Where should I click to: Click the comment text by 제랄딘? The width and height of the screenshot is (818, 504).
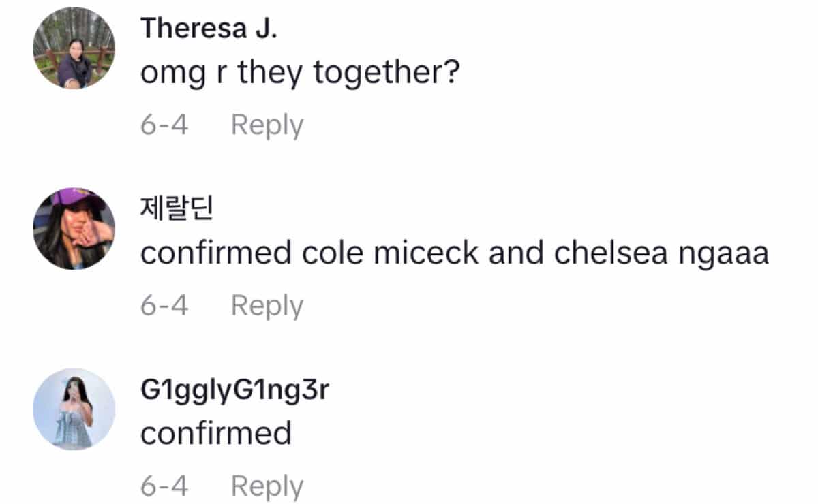click(x=454, y=253)
